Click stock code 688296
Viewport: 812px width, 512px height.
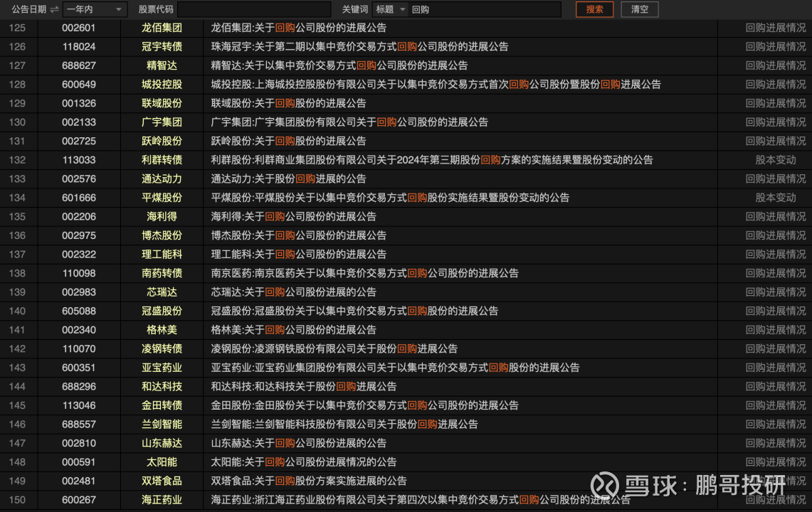pos(79,387)
